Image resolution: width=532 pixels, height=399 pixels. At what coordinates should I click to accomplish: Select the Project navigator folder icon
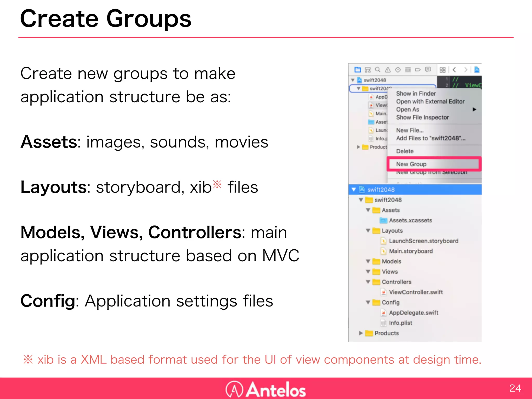(358, 70)
